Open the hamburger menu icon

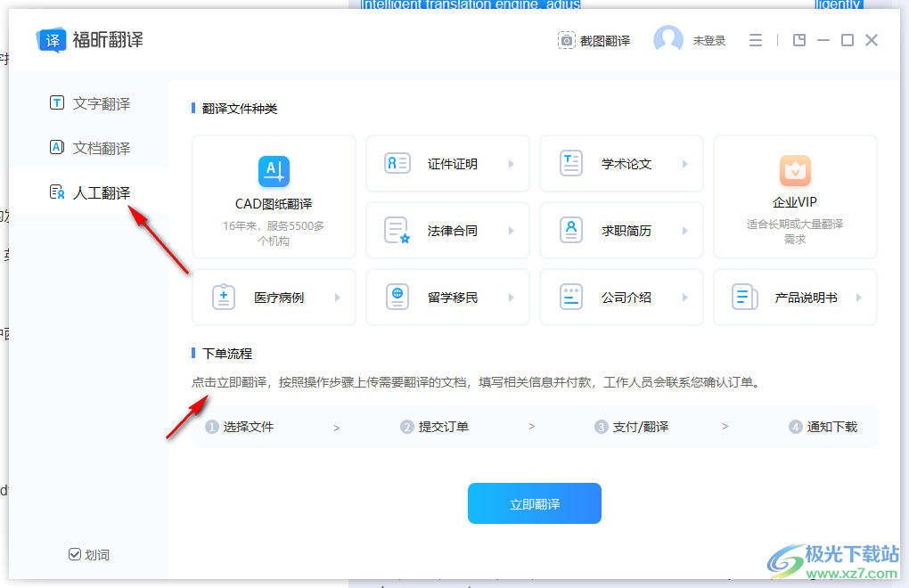pos(756,40)
